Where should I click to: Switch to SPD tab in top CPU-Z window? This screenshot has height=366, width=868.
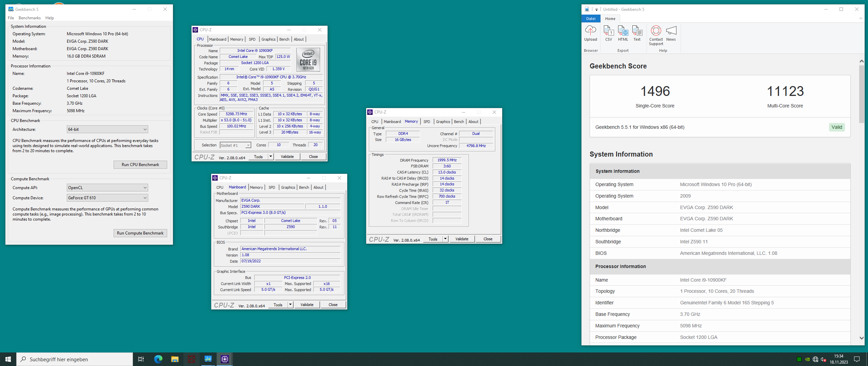252,39
